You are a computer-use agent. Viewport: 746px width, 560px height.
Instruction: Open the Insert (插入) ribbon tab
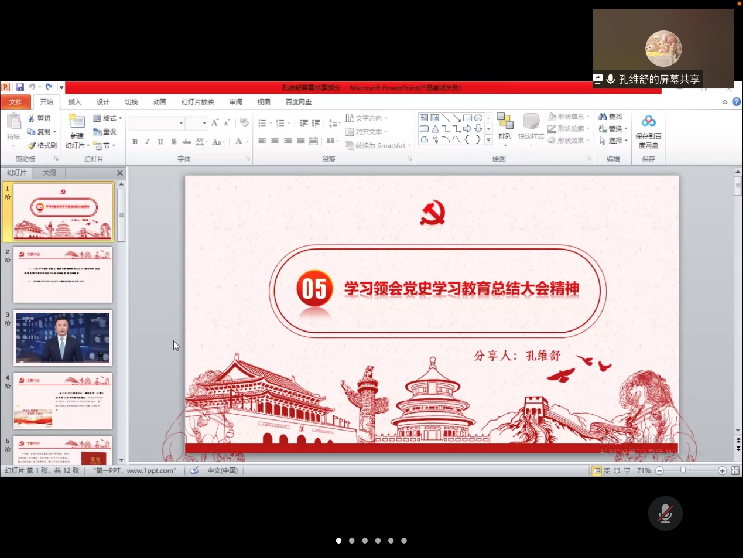tap(74, 102)
